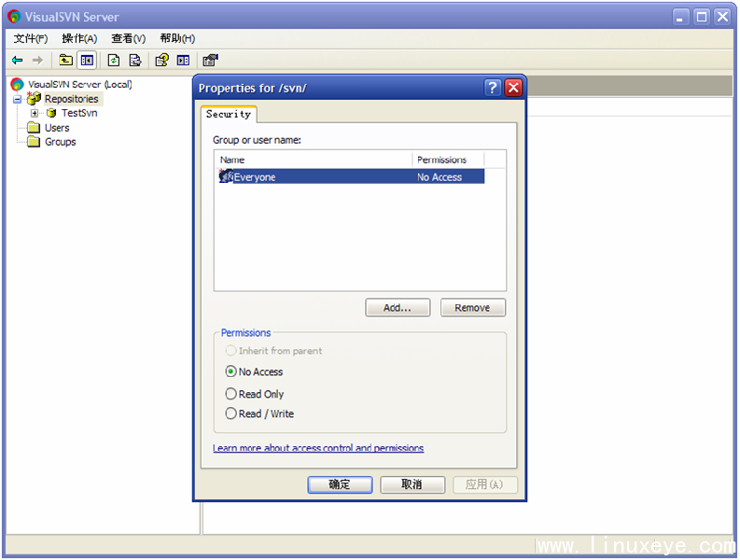Select the Groups folder in tree

pos(60,142)
